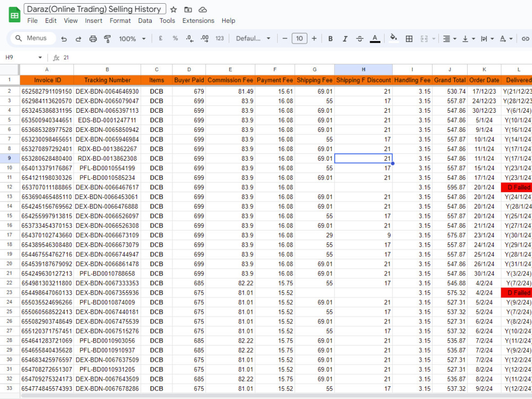Open the borders tool

409,39
